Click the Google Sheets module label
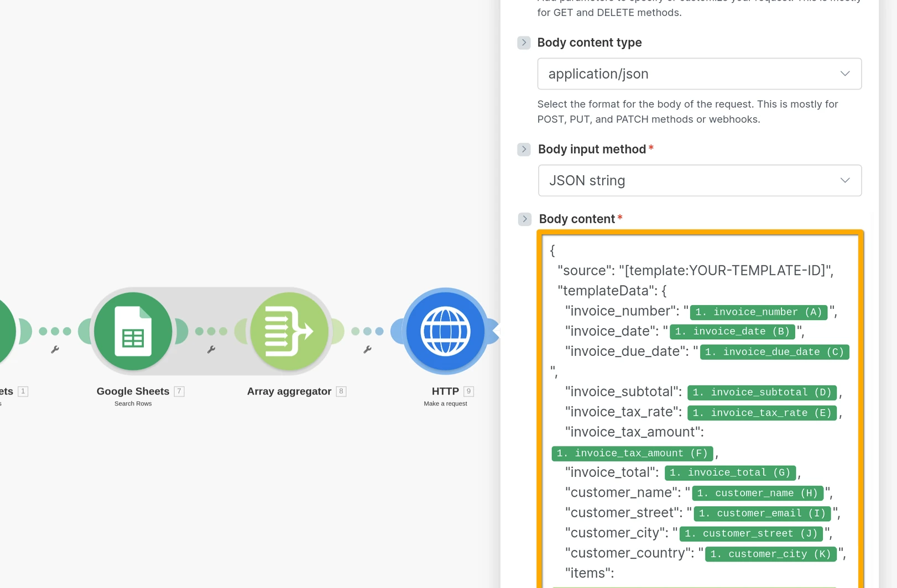 (133, 391)
